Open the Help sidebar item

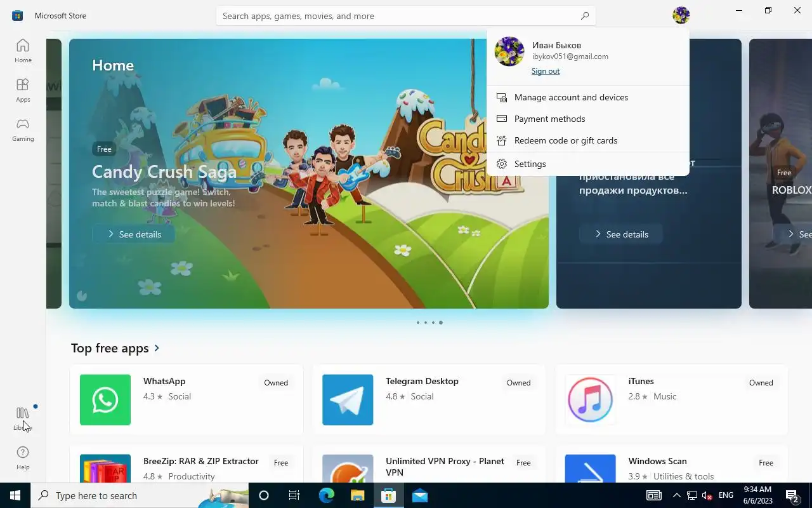tap(23, 458)
